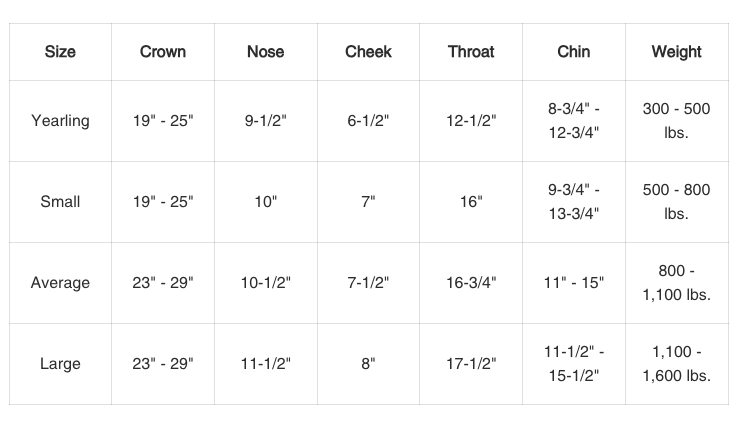The image size is (749, 429).
Task: Select the Crown column header
Action: [x=163, y=52]
